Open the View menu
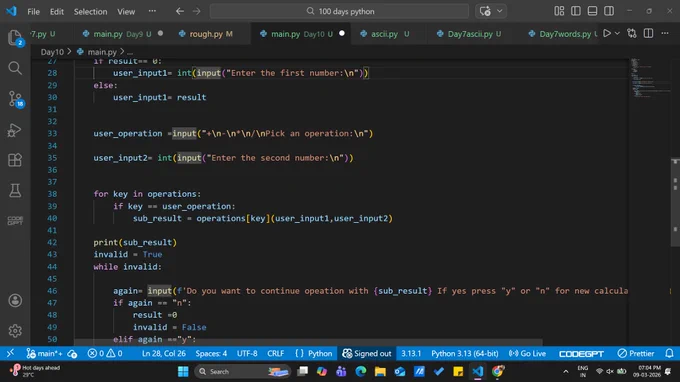 point(126,12)
